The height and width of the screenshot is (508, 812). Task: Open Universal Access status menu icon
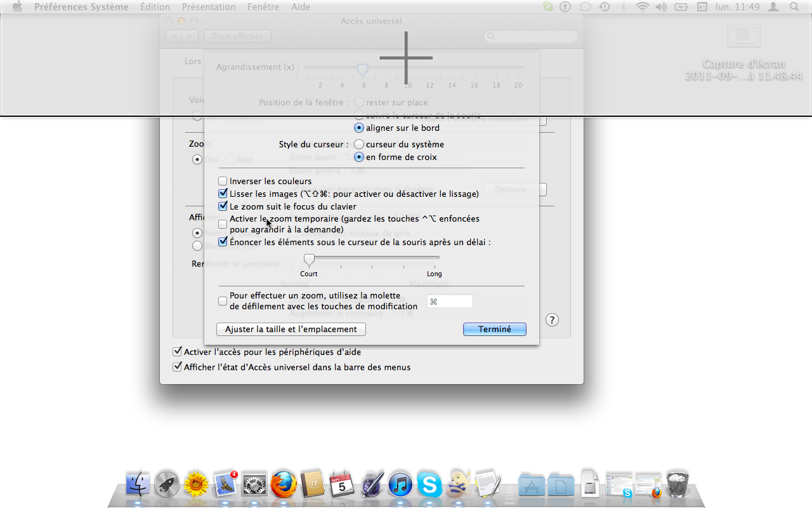tap(565, 7)
